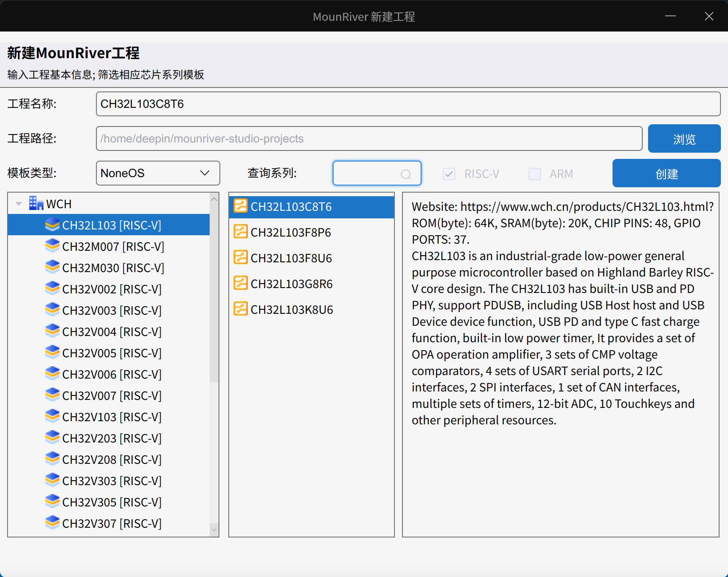Click the 工程名称 project name field
728x577 pixels.
[408, 104]
